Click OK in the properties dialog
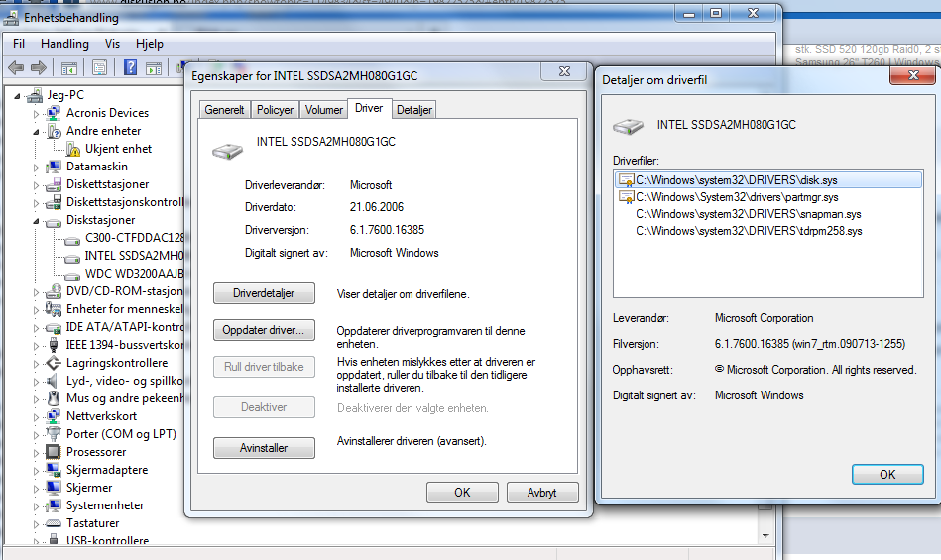This screenshot has height=560, width=941. pos(462,493)
